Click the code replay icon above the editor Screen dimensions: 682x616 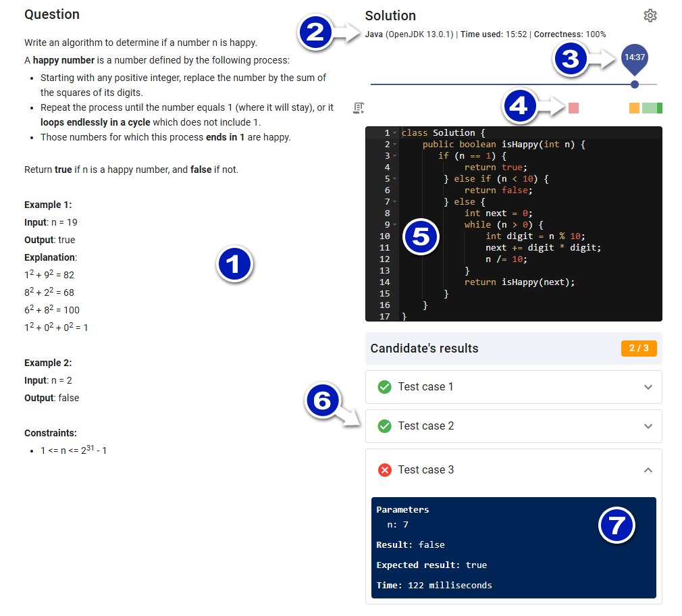click(x=359, y=108)
